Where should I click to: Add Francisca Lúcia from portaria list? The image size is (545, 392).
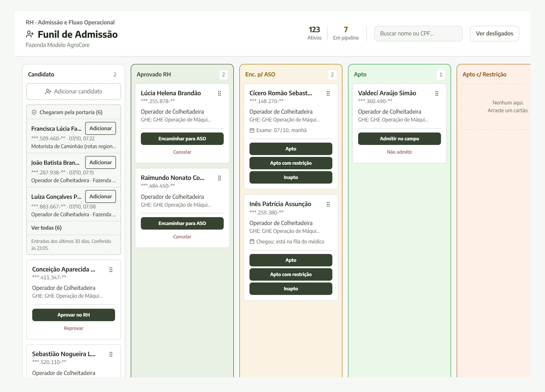[x=100, y=128]
